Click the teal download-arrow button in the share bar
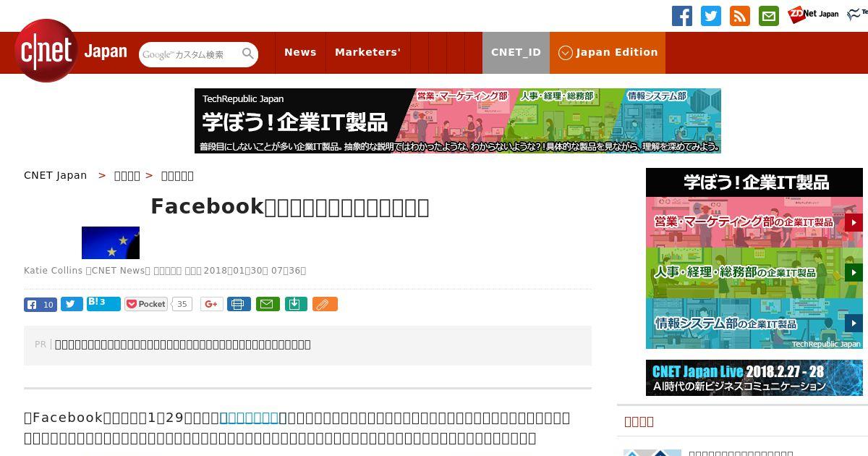 pos(295,304)
